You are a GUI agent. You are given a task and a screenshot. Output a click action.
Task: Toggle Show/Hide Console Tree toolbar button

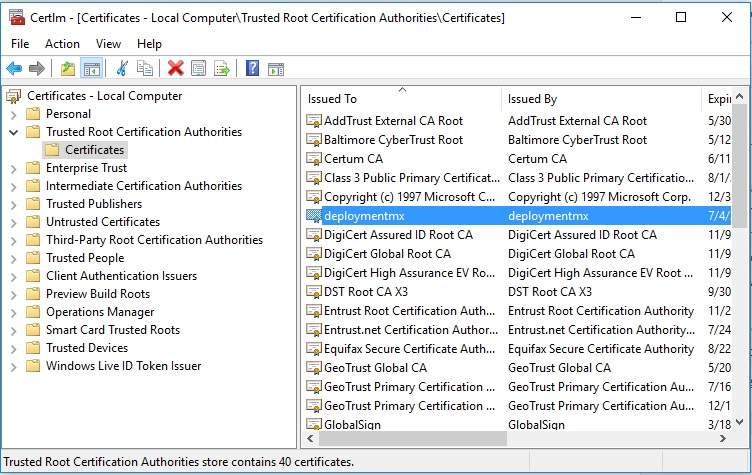pos(91,68)
